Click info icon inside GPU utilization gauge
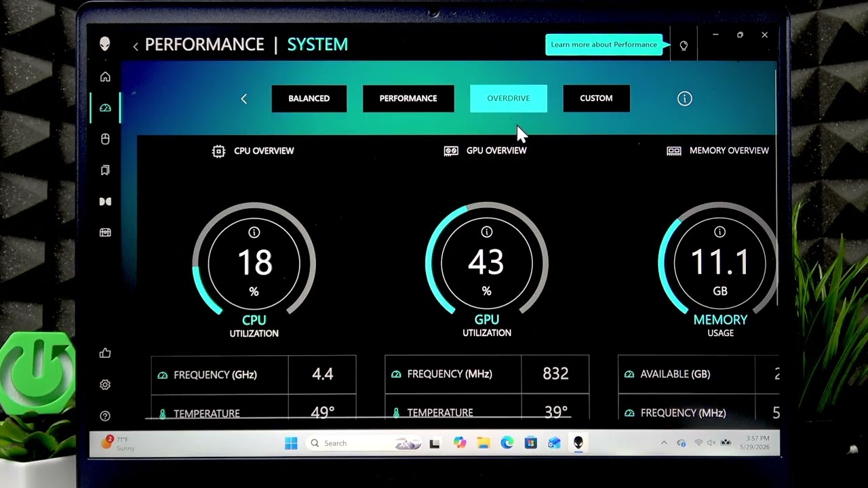 [487, 232]
